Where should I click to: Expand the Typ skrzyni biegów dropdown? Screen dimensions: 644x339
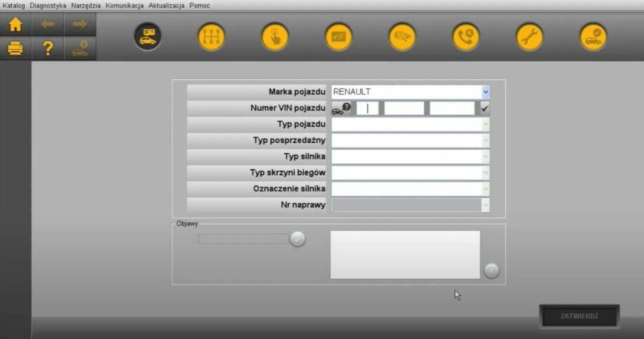tap(486, 172)
